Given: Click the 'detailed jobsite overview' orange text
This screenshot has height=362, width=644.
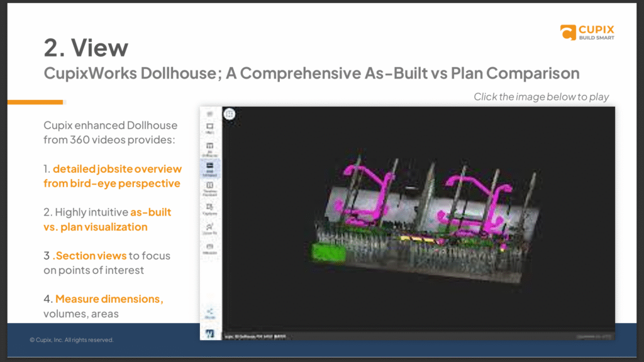Looking at the screenshot, I should click(117, 169).
